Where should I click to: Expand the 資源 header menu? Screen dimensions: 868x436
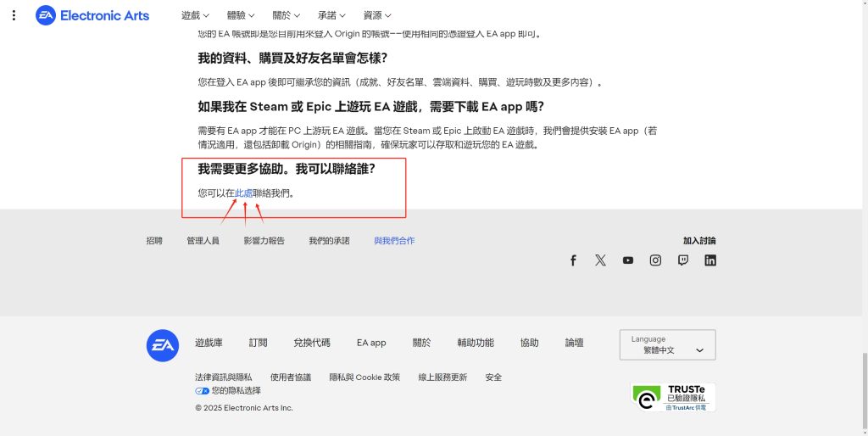coord(377,15)
